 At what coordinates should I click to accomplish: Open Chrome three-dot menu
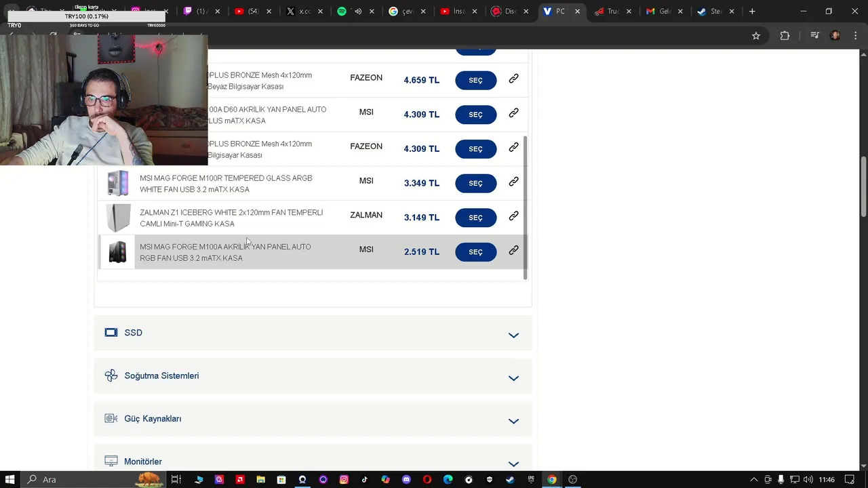[855, 36]
